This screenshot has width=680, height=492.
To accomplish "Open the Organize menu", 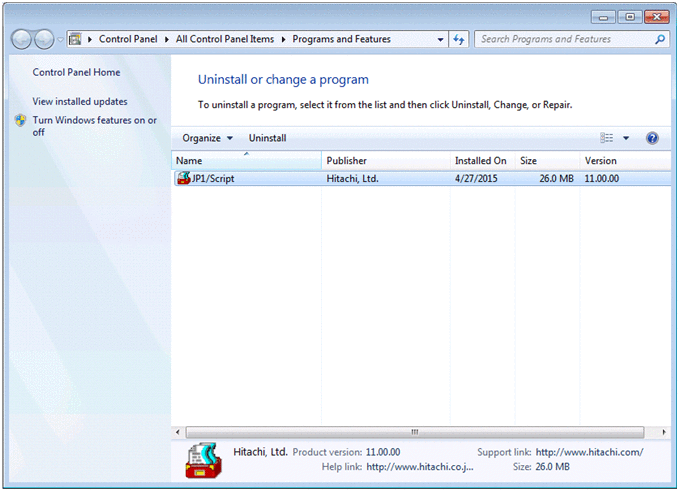I will point(207,138).
